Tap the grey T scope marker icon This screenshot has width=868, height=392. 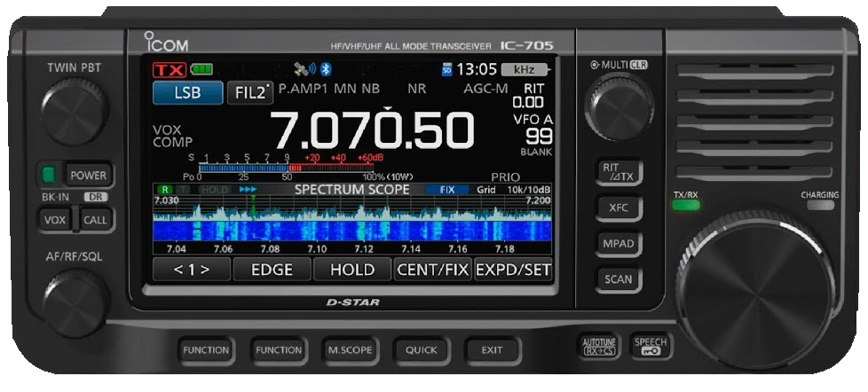[183, 190]
